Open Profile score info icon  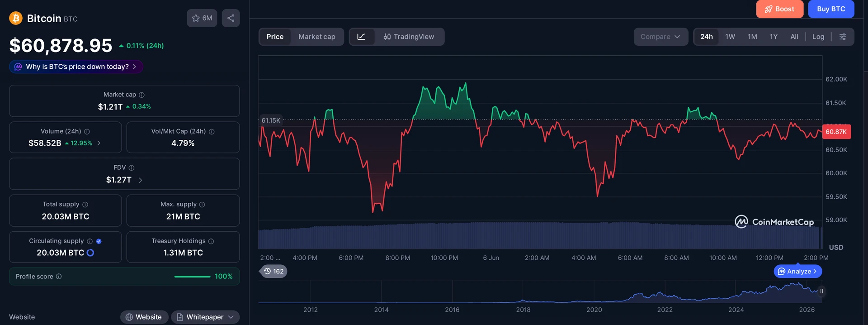pos(59,276)
